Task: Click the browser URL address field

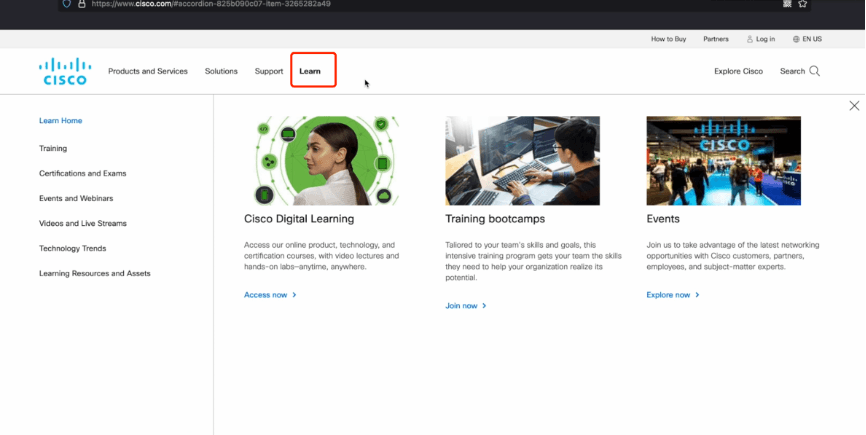Action: (434, 4)
